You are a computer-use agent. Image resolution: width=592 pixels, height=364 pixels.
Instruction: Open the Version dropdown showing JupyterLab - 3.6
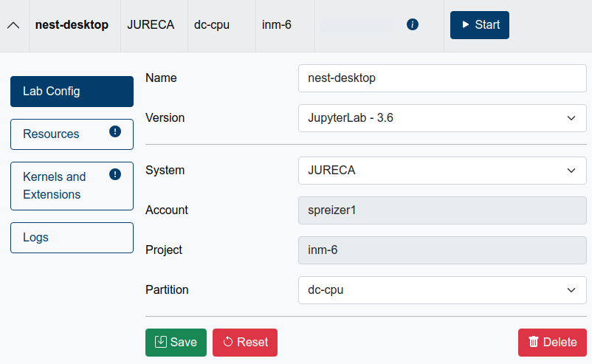coord(442,118)
